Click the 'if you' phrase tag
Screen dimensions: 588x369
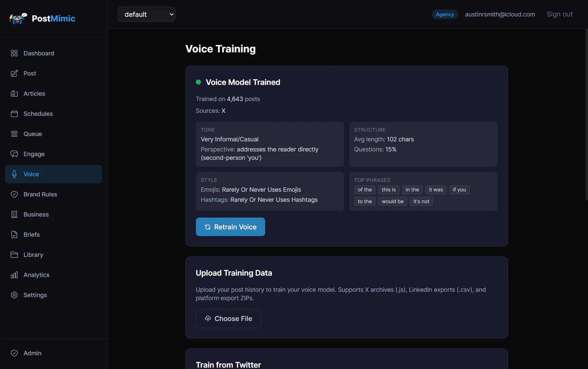coord(459,190)
